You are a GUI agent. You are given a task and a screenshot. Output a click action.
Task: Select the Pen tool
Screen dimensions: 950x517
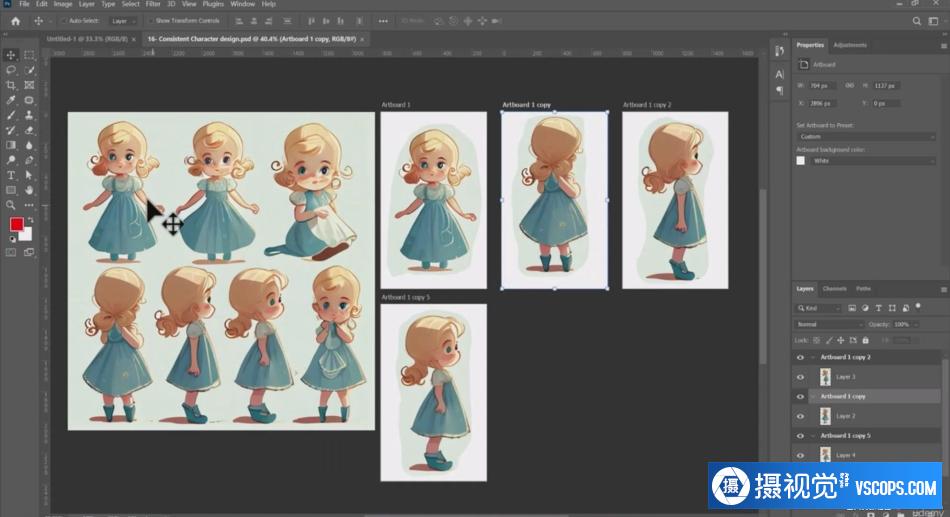coord(28,161)
